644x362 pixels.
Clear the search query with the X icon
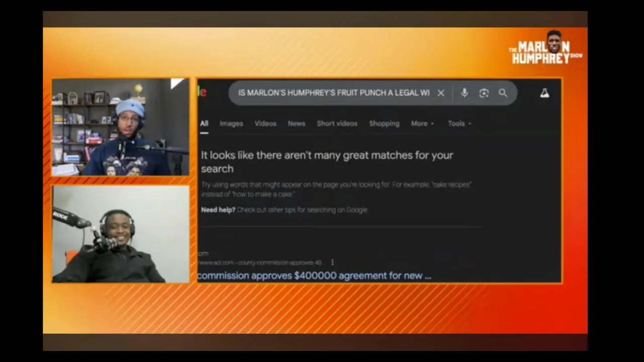pos(441,93)
